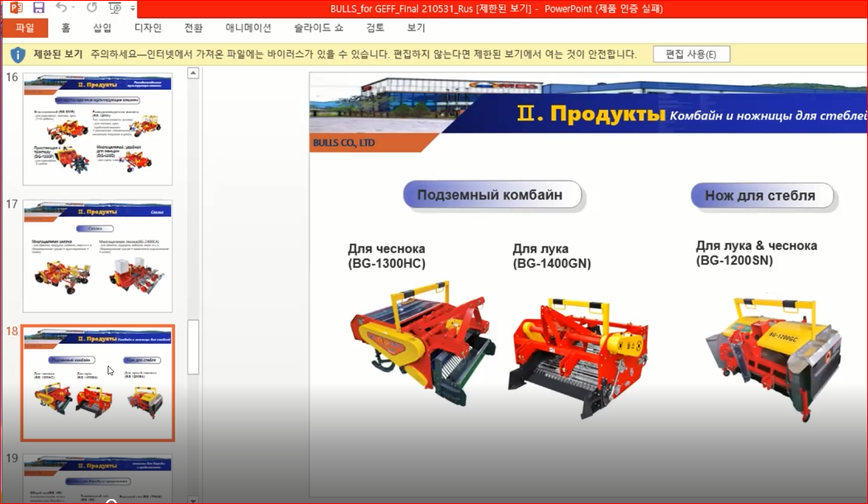This screenshot has width=868, height=504.
Task: Select slide 16 thumbnail
Action: click(x=97, y=129)
